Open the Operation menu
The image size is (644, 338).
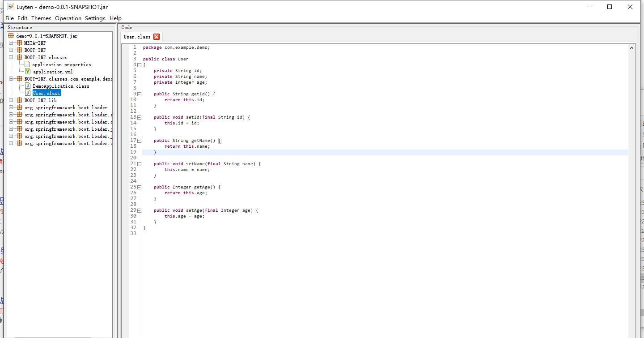[x=68, y=18]
